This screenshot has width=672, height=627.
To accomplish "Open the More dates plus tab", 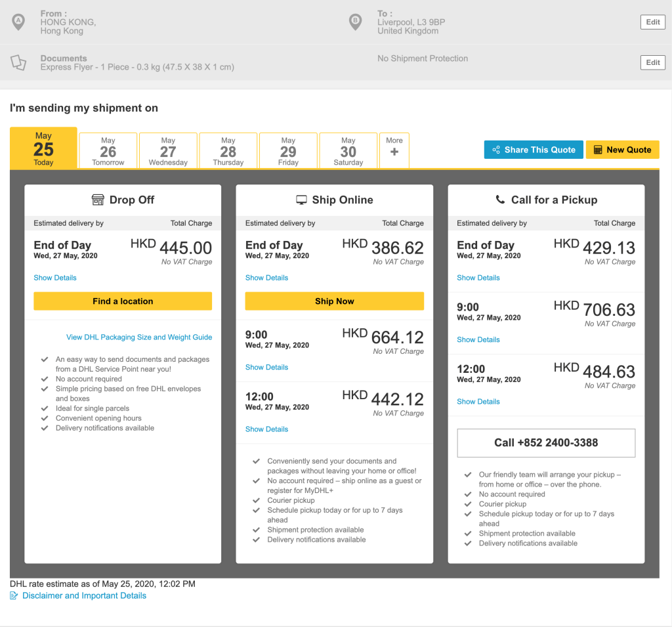I will 394,150.
